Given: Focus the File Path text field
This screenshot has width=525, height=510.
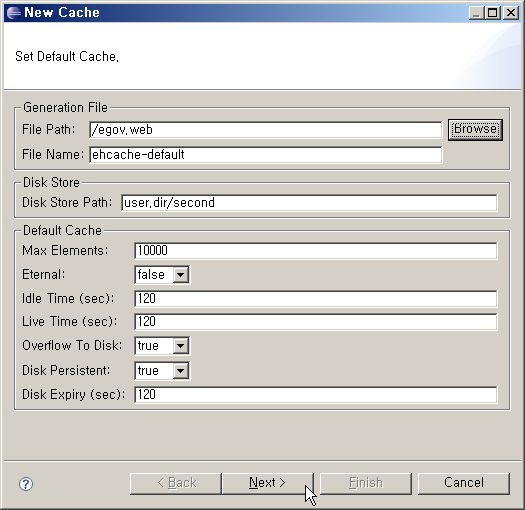Looking at the screenshot, I should 266,130.
